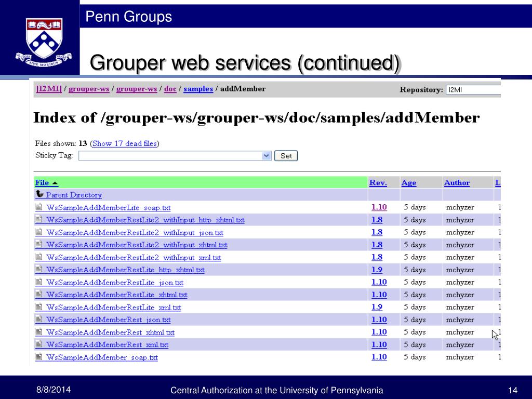This screenshot has height=399, width=532.
Task: Click file icon beside WsSampleAddMemberRest_xhtml.txt
Action: pyautogui.click(x=39, y=331)
